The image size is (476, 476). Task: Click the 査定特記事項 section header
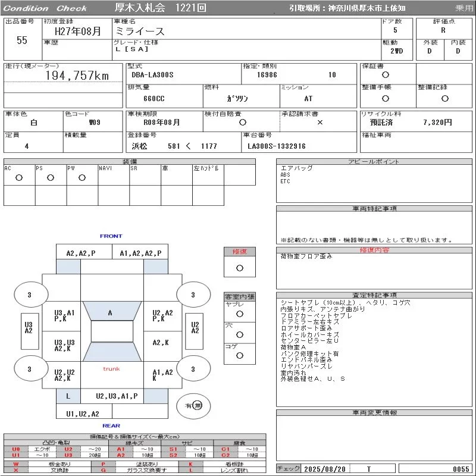click(x=375, y=295)
